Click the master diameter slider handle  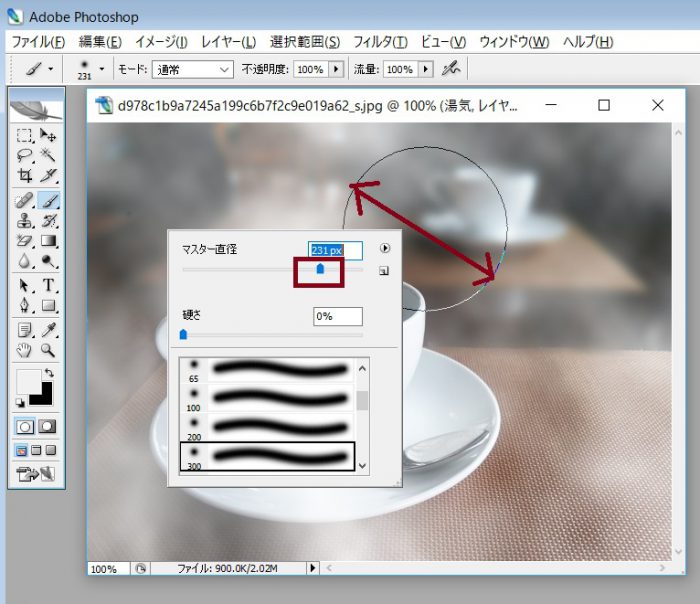[x=320, y=268]
